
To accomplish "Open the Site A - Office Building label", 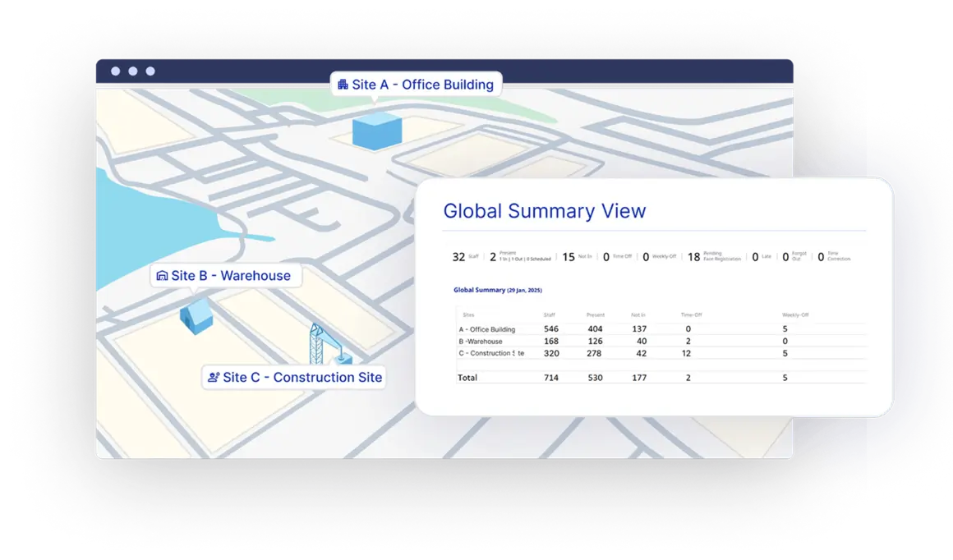I will click(417, 85).
